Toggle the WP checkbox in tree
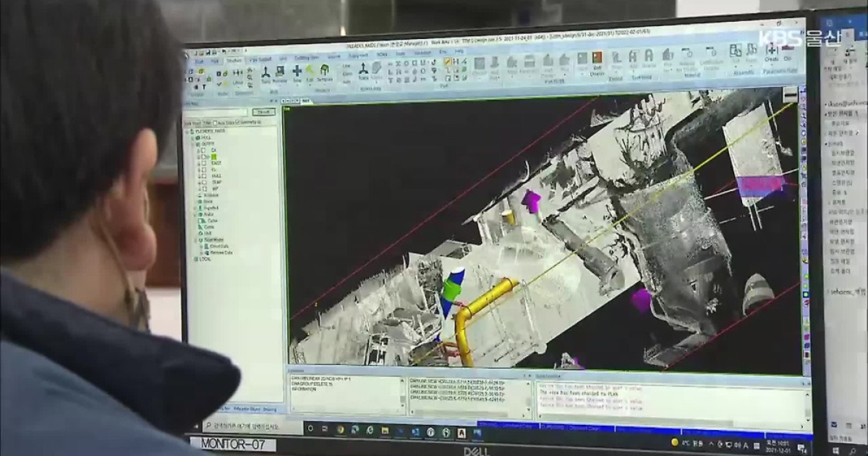This screenshot has width=868, height=456. [203, 188]
